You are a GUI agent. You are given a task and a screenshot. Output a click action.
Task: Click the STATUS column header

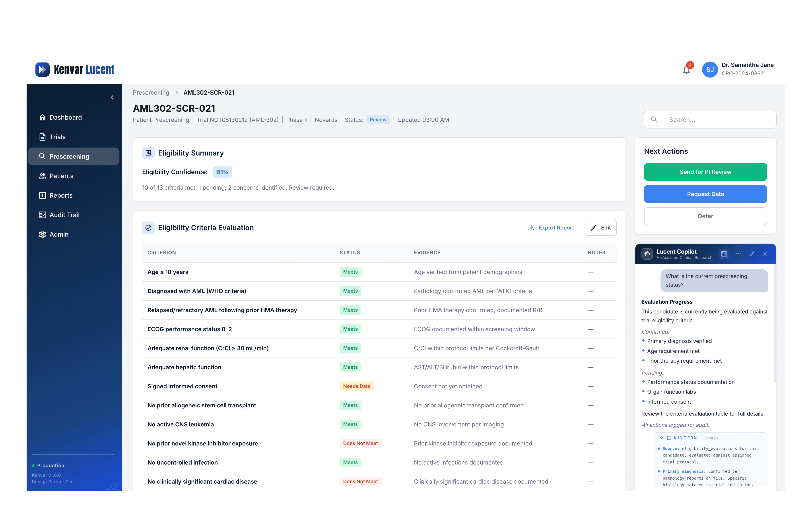click(x=350, y=253)
